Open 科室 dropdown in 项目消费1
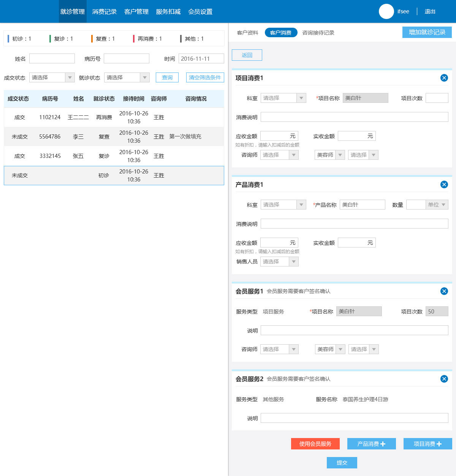The height and width of the screenshot is (476, 456). coord(283,98)
